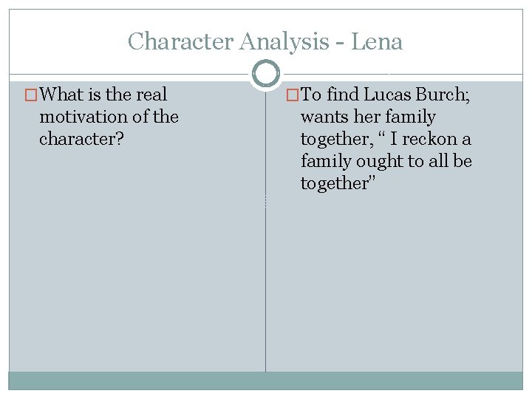The image size is (532, 399).
Task: Click the line "What is the real"
Action: pyautogui.click(x=103, y=95)
